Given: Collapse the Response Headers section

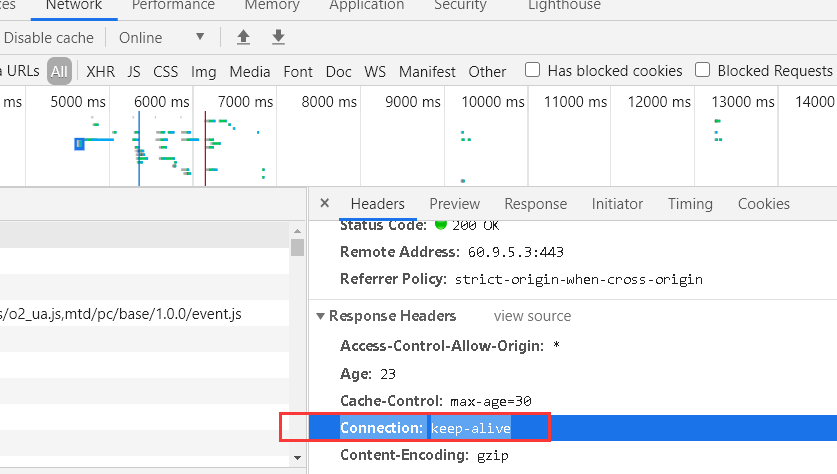Looking at the screenshot, I should click(320, 316).
